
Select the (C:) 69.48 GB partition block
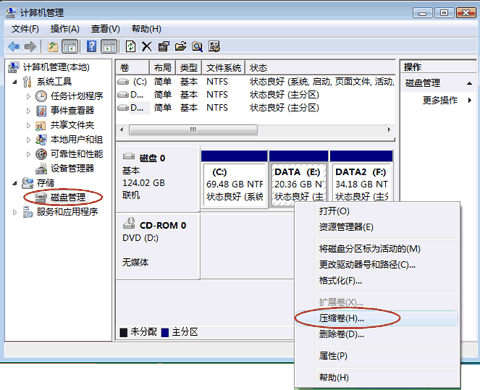pos(234,179)
